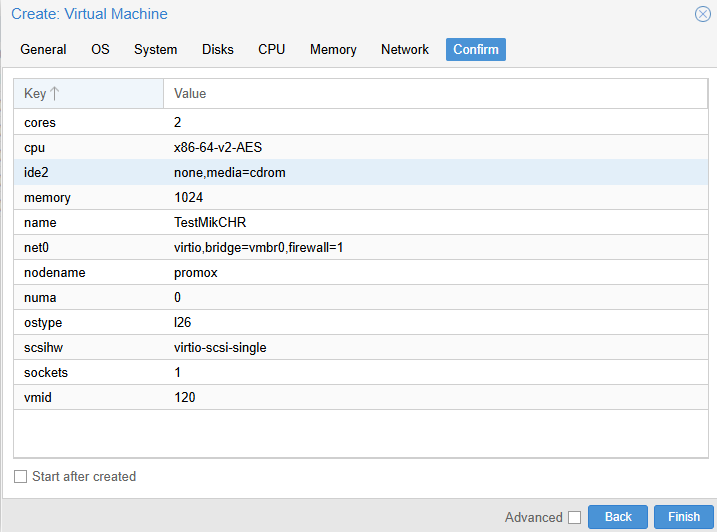Select the net0 virtio bridge row
717x532 pixels.
coord(361,247)
